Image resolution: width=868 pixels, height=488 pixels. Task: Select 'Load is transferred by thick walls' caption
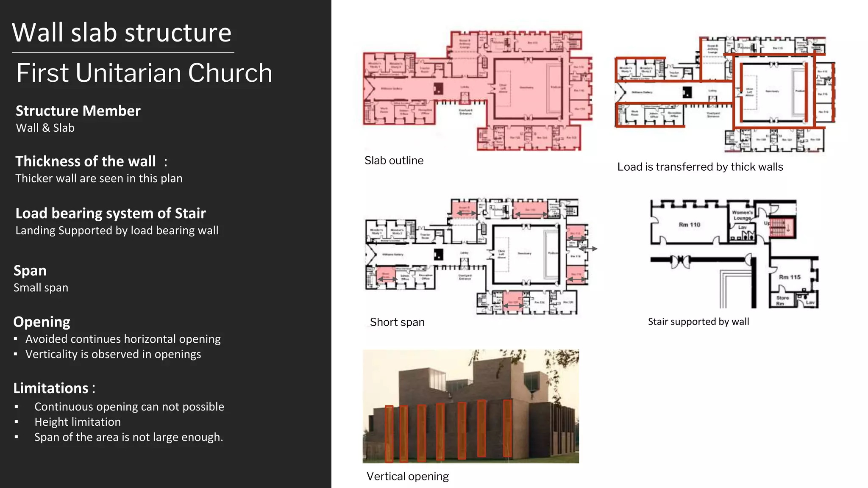pyautogui.click(x=700, y=167)
